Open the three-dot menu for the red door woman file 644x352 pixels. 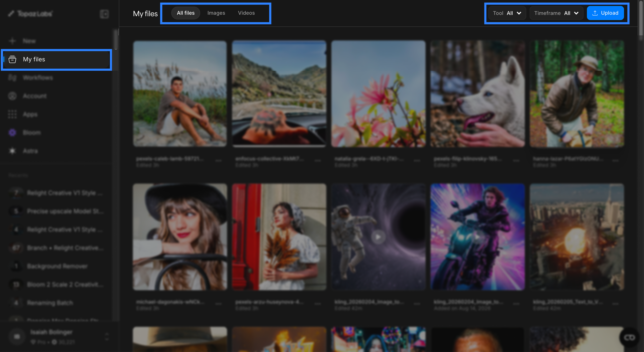point(318,304)
